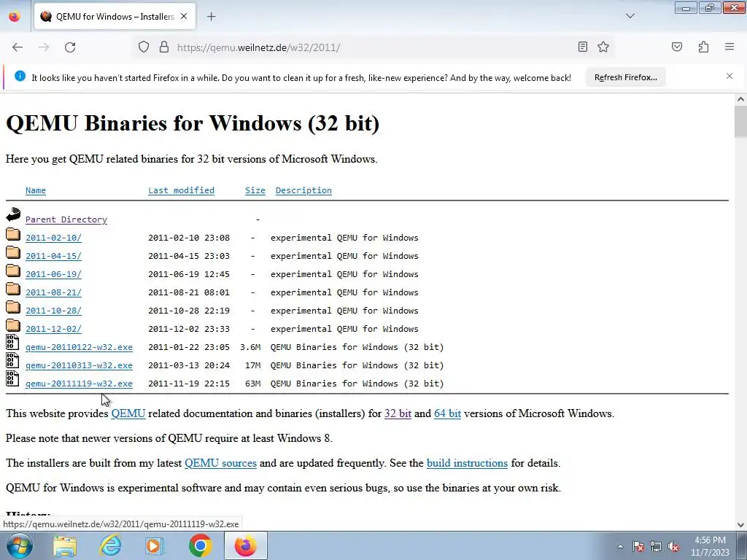Sort listing by Name

coord(36,190)
